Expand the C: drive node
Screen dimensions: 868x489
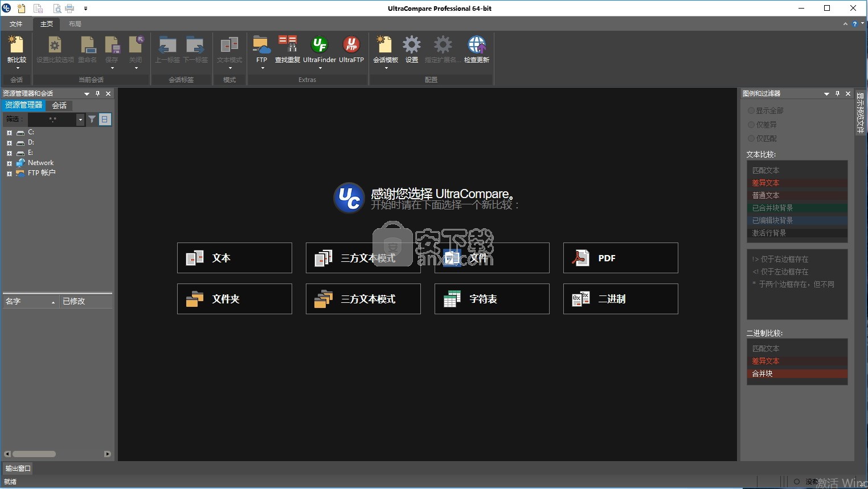pyautogui.click(x=9, y=133)
